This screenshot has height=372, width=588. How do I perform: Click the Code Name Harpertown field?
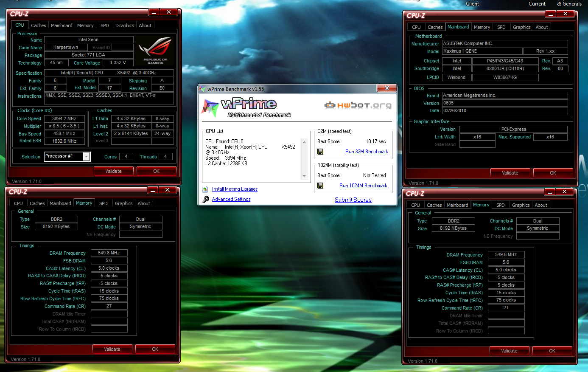pyautogui.click(x=66, y=48)
